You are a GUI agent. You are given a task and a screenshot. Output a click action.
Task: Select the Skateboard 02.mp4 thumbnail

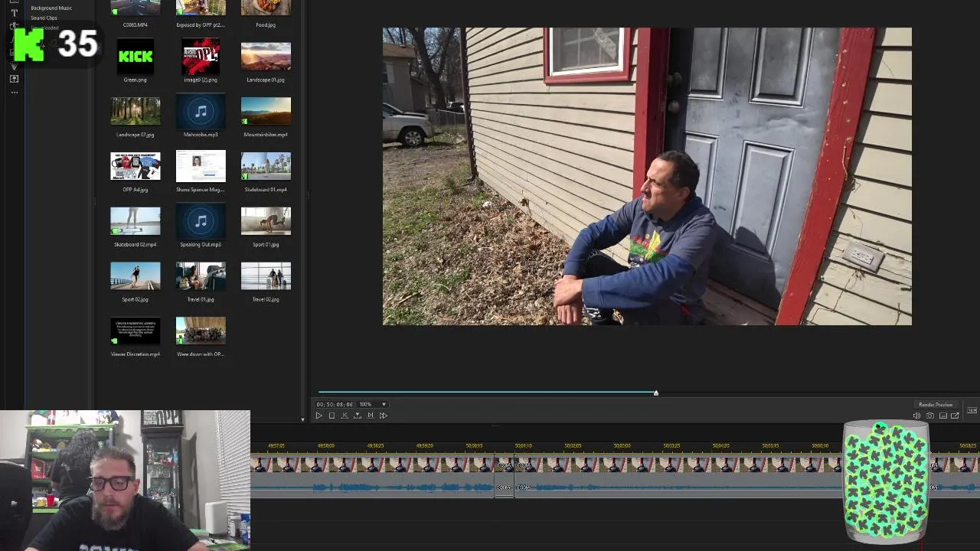(136, 221)
